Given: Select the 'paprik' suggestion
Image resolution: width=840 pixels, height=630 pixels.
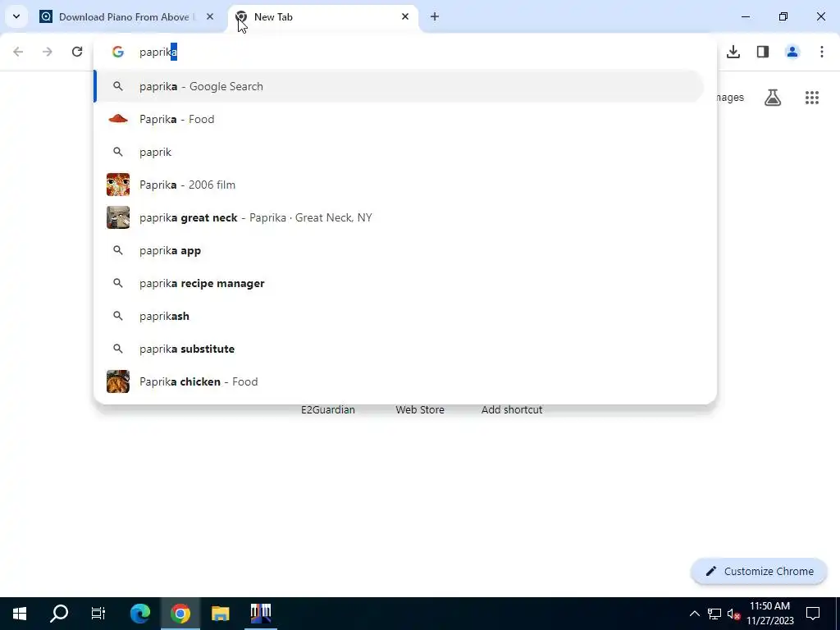Looking at the screenshot, I should coord(399,152).
